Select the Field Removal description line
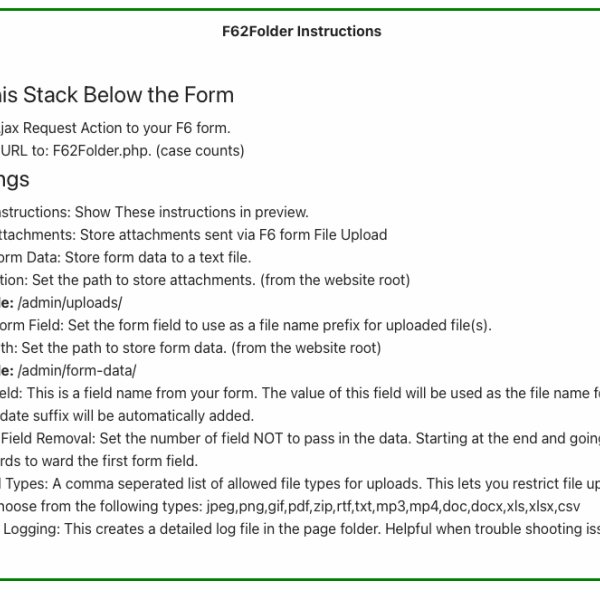This screenshot has width=600, height=600. [300, 438]
